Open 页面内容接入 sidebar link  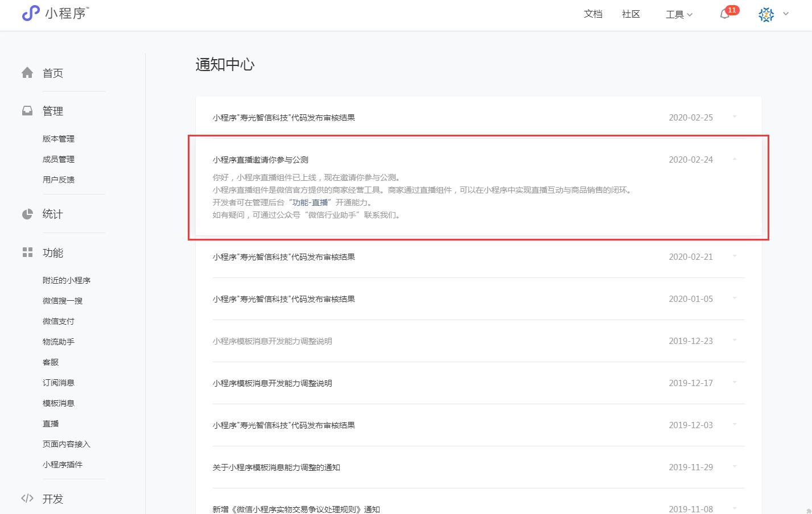coord(67,444)
